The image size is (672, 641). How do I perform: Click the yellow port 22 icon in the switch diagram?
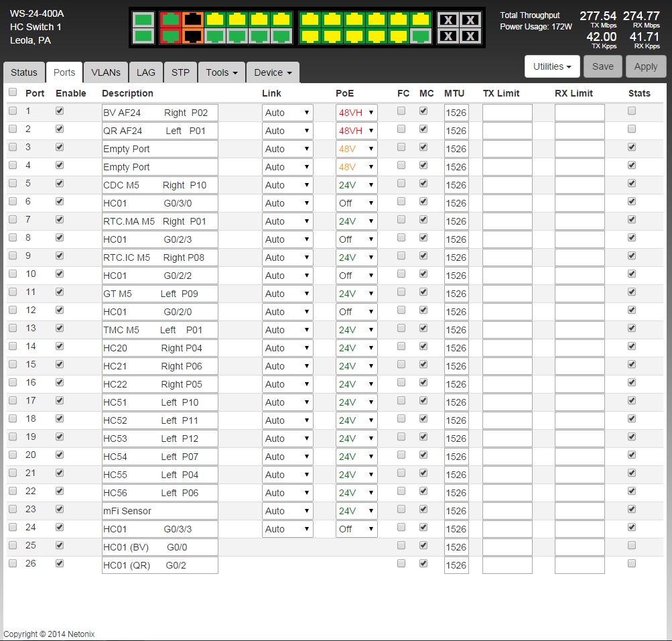pyautogui.click(x=399, y=36)
